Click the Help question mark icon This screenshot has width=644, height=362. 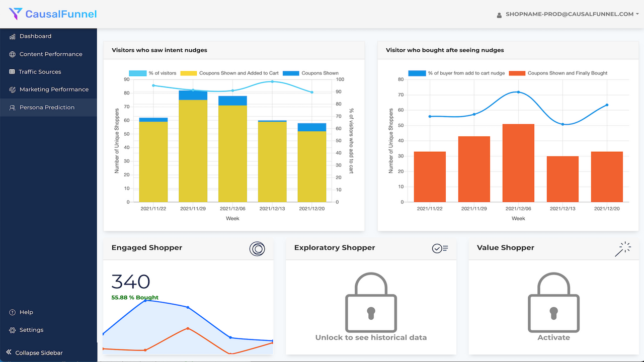click(13, 312)
